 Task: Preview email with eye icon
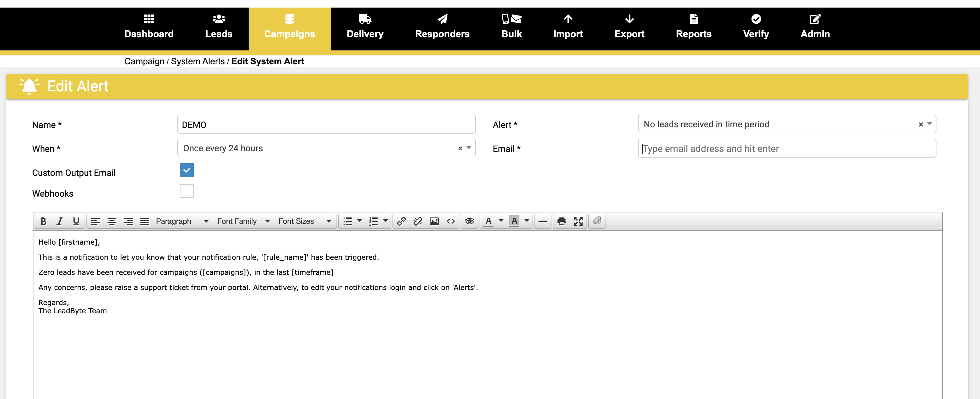click(x=469, y=221)
